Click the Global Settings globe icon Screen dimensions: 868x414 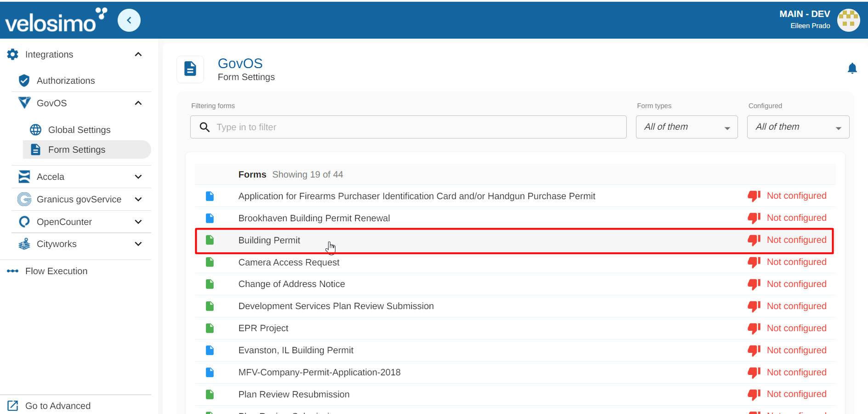(35, 130)
